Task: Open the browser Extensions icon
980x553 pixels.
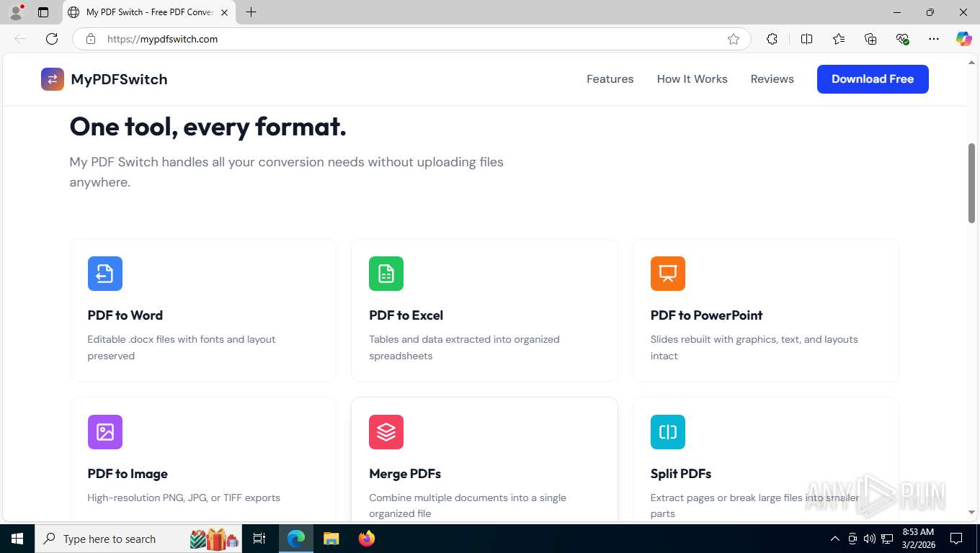Action: (x=772, y=39)
